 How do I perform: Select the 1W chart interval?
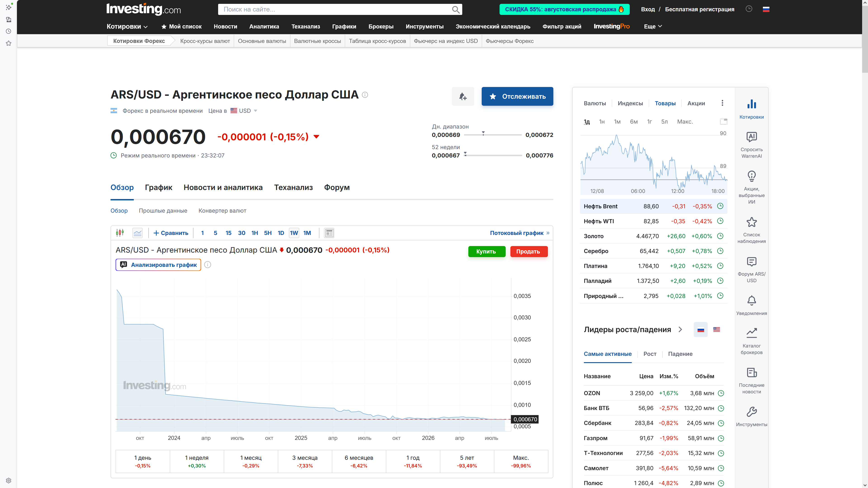click(x=294, y=233)
